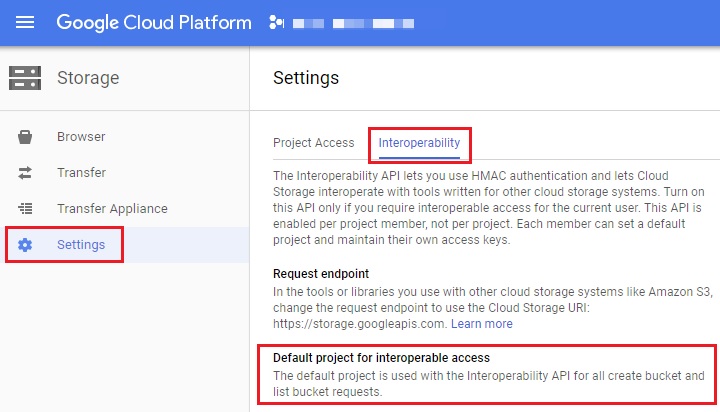This screenshot has height=412, width=720.
Task: Click the Storage product icon in sidebar header
Action: point(25,78)
